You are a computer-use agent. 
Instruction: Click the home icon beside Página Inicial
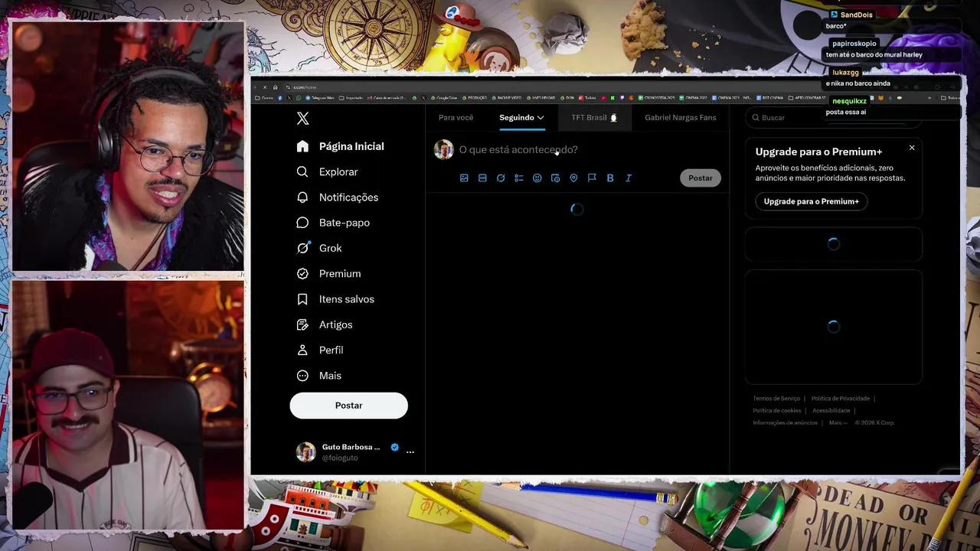(x=302, y=146)
